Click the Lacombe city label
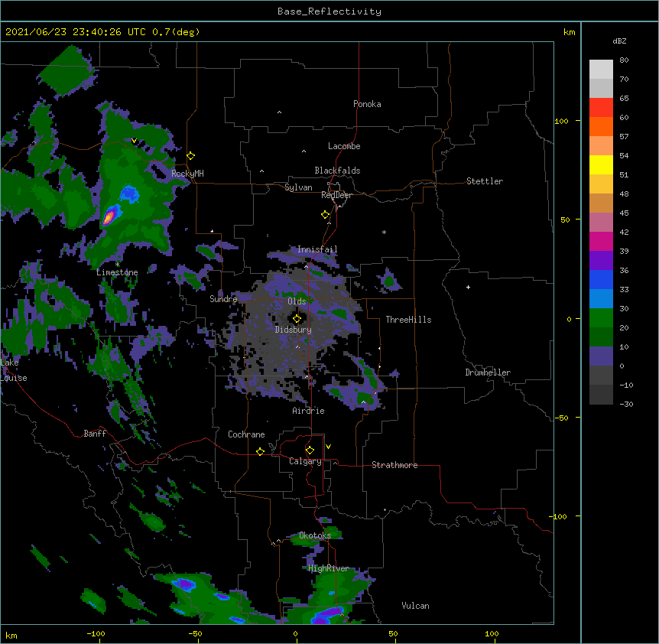 (344, 146)
